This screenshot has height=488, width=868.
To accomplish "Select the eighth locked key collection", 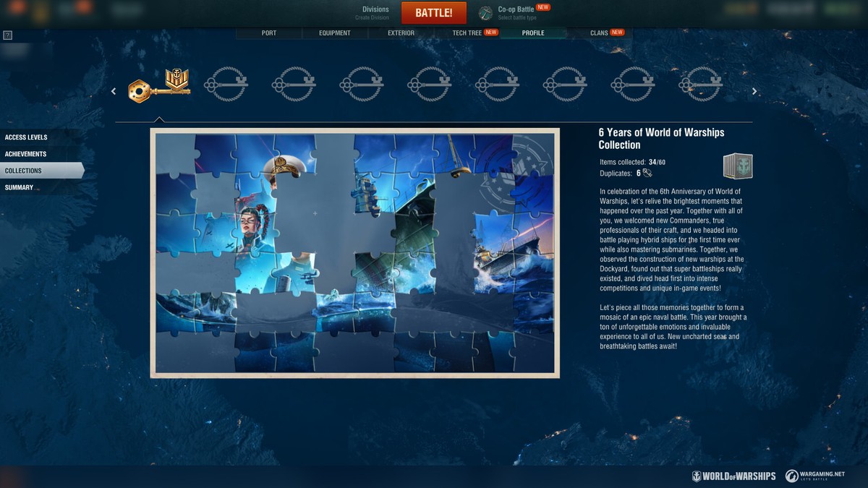I will tap(634, 84).
